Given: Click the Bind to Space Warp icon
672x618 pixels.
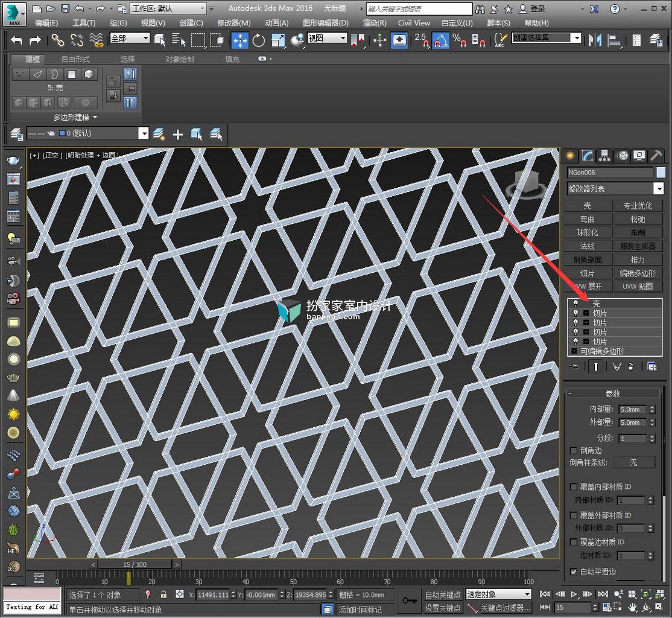Looking at the screenshot, I should tap(97, 40).
